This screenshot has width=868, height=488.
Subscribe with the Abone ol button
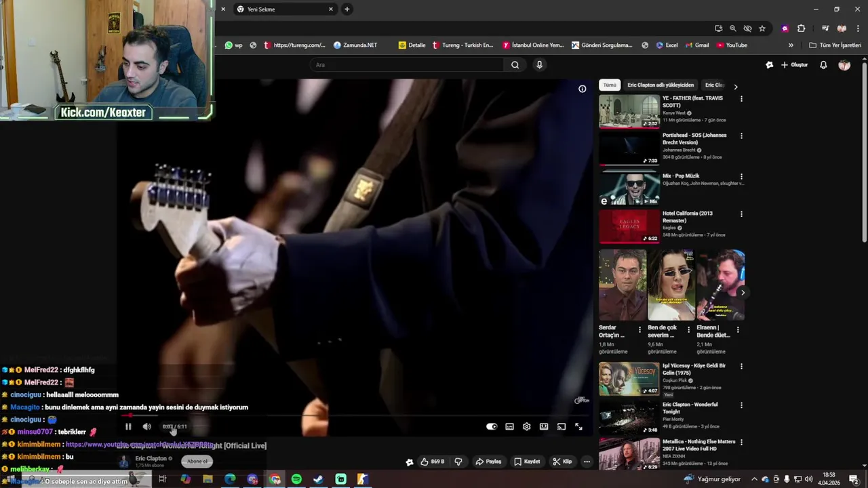(197, 461)
